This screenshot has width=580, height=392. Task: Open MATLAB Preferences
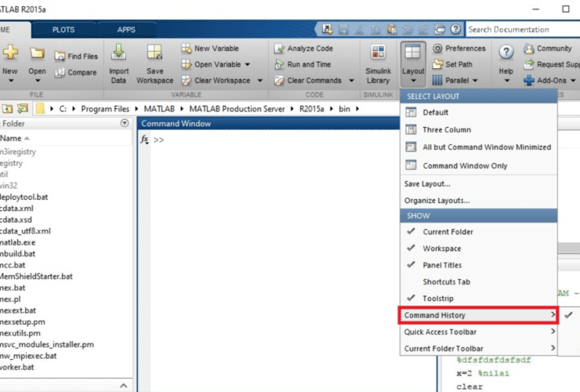[x=459, y=49]
